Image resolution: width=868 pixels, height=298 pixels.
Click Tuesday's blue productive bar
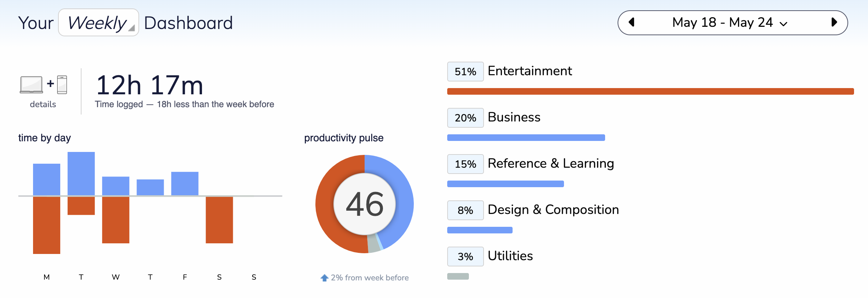point(81,174)
